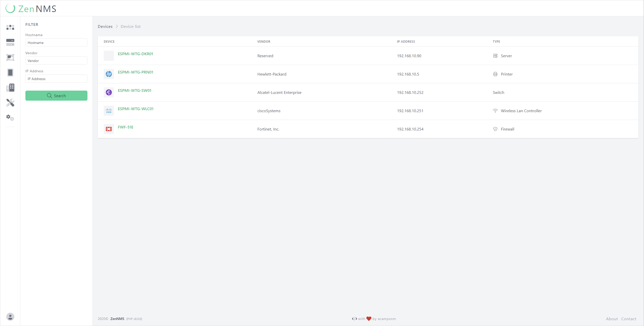Focus the Vendor filter field
This screenshot has height=326, width=644.
[x=56, y=60]
